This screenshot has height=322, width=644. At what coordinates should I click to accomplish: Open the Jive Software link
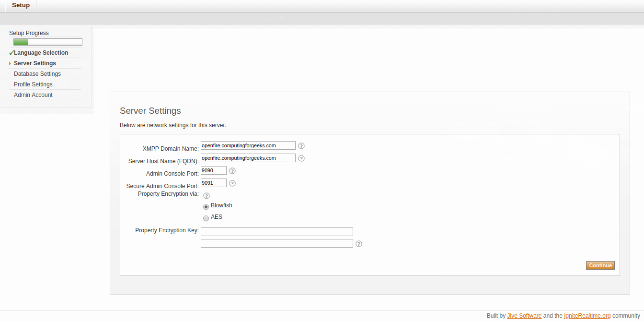tap(524, 316)
